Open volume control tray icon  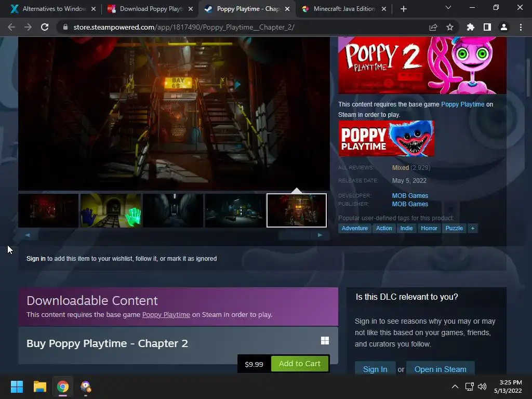[x=482, y=387]
